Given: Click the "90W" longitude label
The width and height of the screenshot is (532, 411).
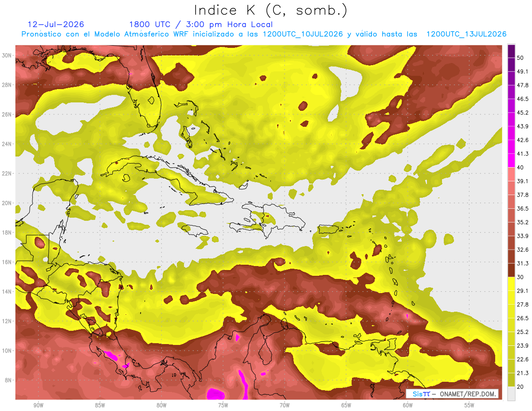Looking at the screenshot, I should click(38, 405).
